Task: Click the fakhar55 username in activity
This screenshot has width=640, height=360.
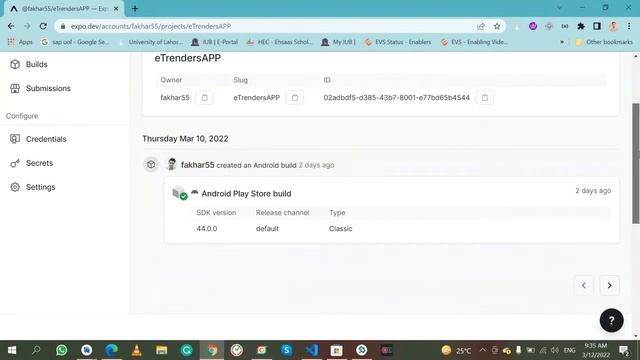Action: 198,165
